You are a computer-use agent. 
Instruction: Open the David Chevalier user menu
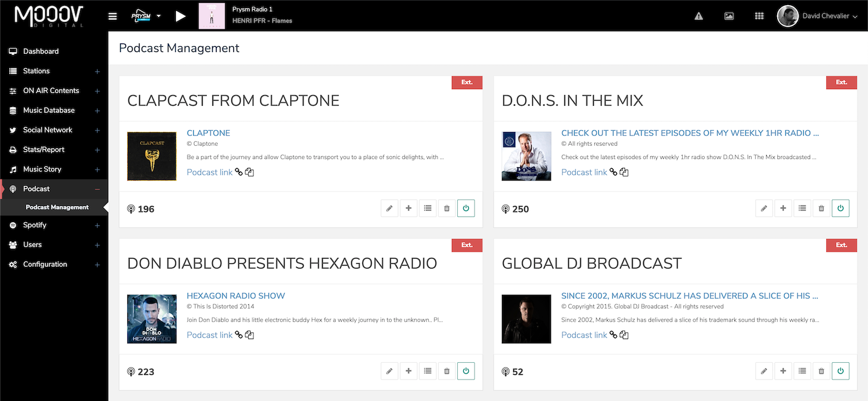pos(817,16)
